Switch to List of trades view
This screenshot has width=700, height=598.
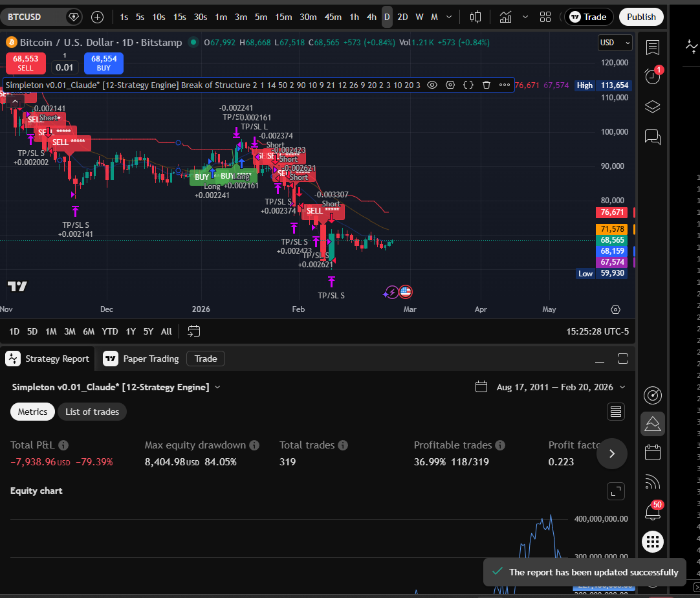92,412
